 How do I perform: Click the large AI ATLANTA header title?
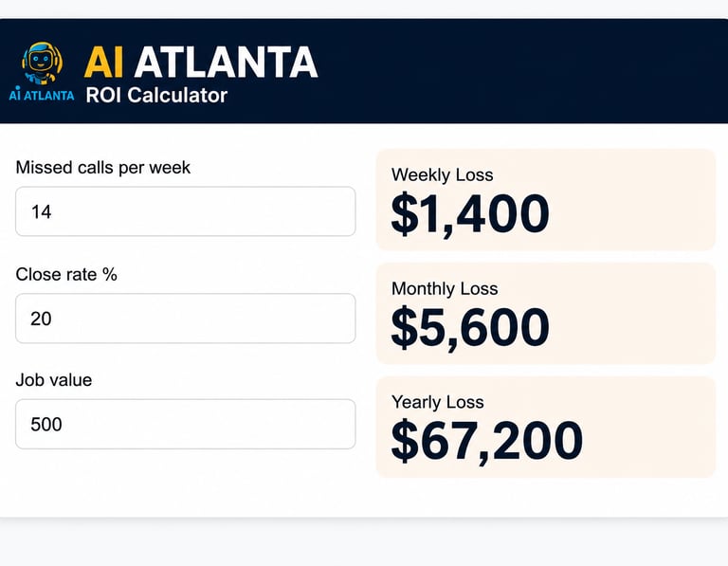[x=201, y=63]
